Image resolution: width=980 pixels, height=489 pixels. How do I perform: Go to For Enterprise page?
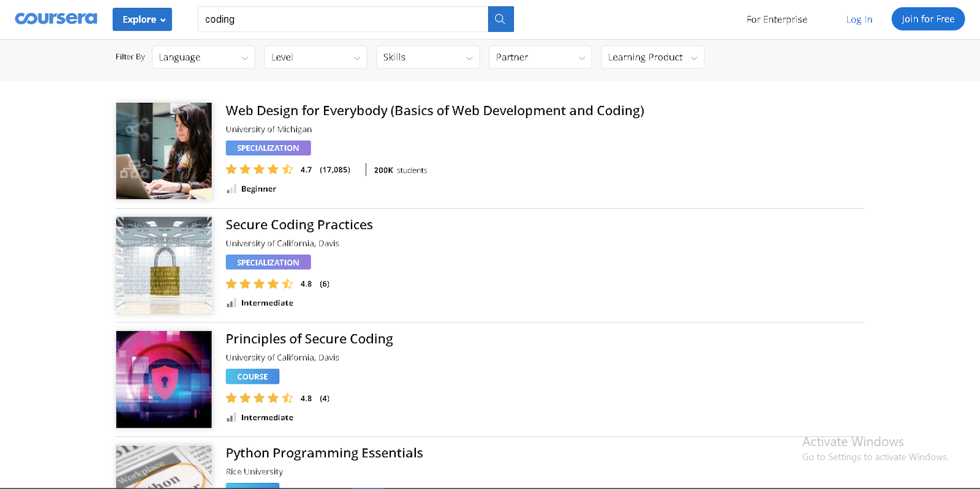(777, 20)
